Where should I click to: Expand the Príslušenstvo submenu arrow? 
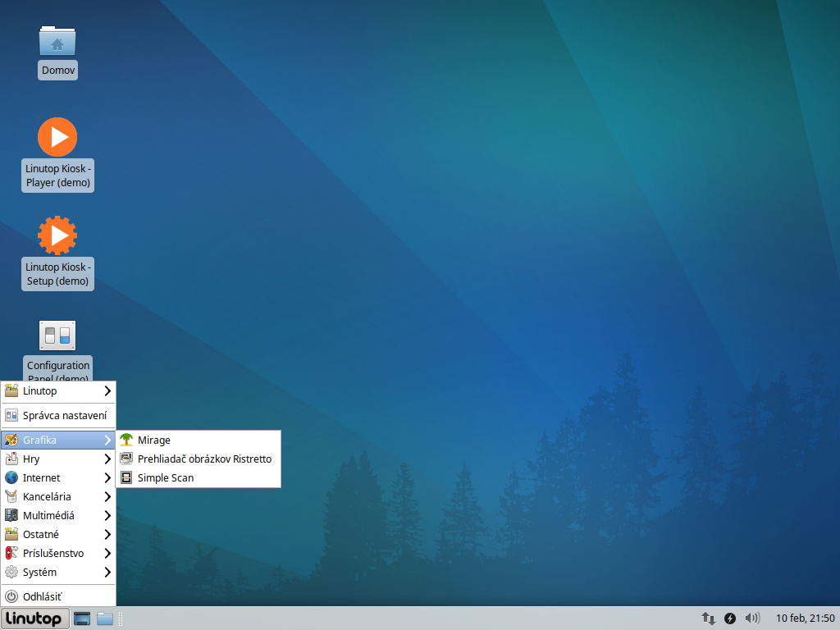point(107,553)
